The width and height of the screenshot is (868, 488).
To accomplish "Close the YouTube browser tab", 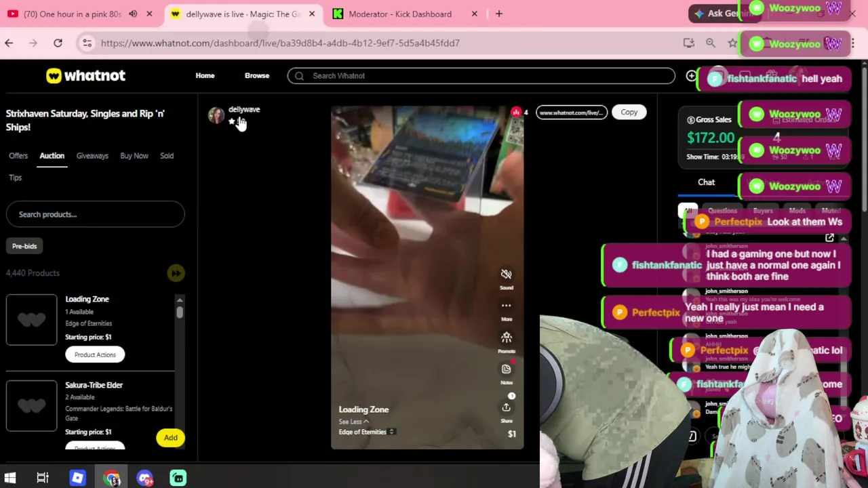I will pyautogui.click(x=149, y=14).
